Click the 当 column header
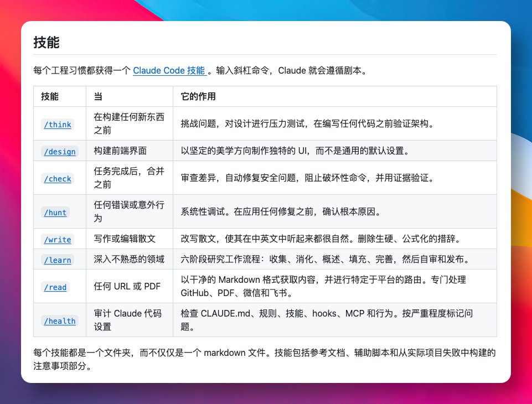This screenshot has height=404, width=532. (96, 96)
